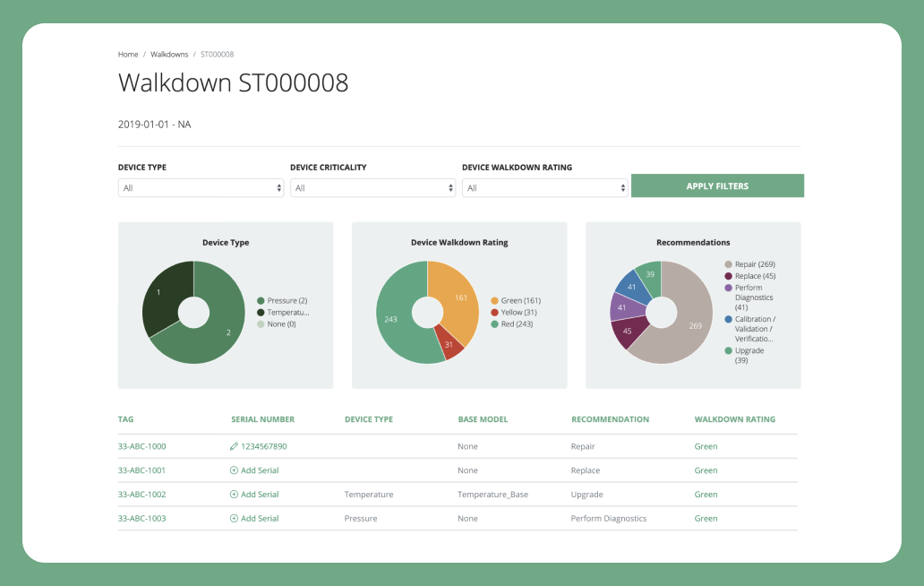Open tag link 33-ABC-1000

point(141,446)
